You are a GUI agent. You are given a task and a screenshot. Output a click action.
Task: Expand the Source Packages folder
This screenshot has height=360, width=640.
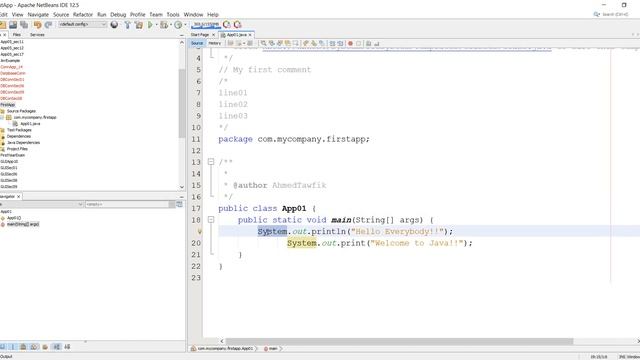click(21, 111)
